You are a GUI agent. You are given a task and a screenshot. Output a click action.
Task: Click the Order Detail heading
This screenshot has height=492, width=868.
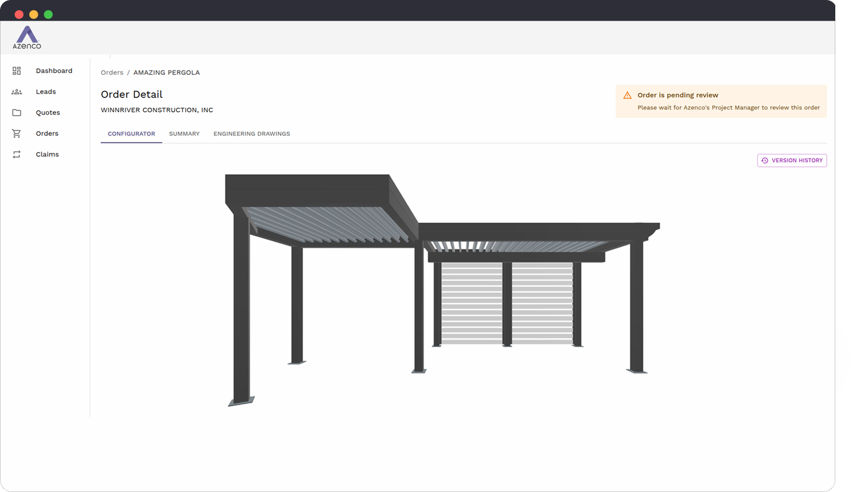pos(131,95)
